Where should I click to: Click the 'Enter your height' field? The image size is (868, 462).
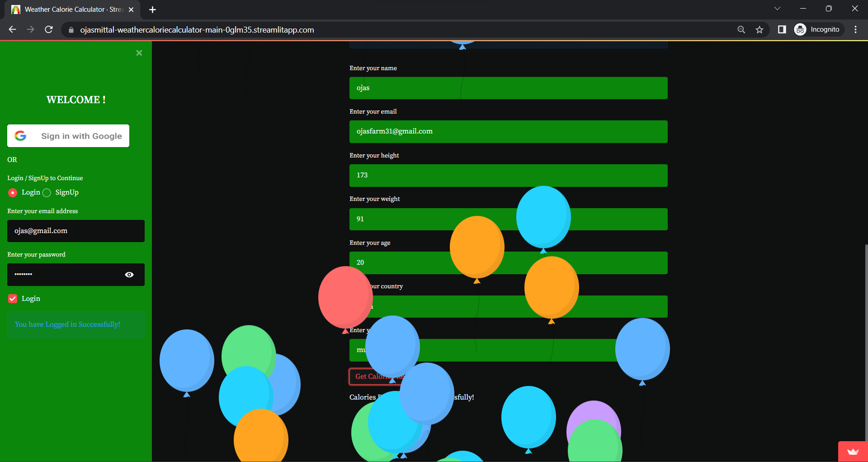coord(508,176)
